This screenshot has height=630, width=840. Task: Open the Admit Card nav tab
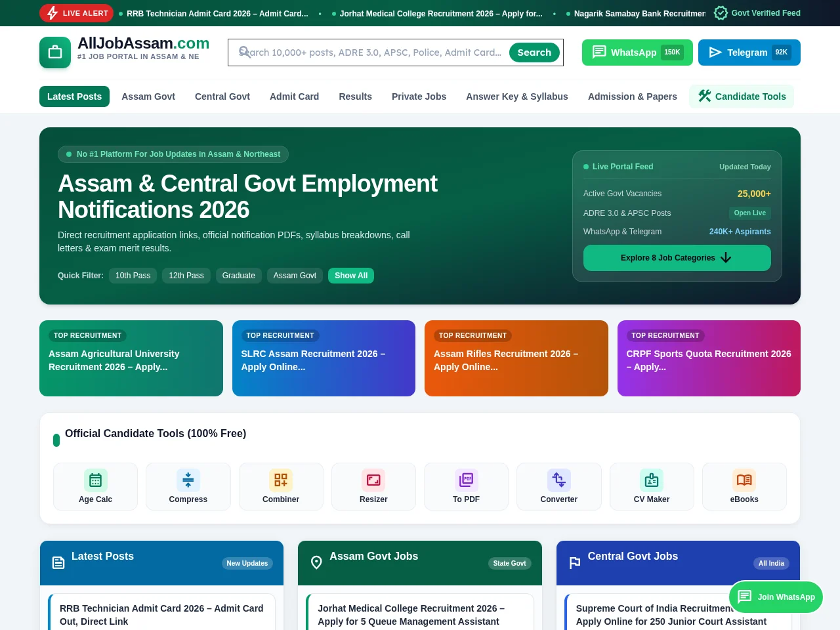click(294, 96)
